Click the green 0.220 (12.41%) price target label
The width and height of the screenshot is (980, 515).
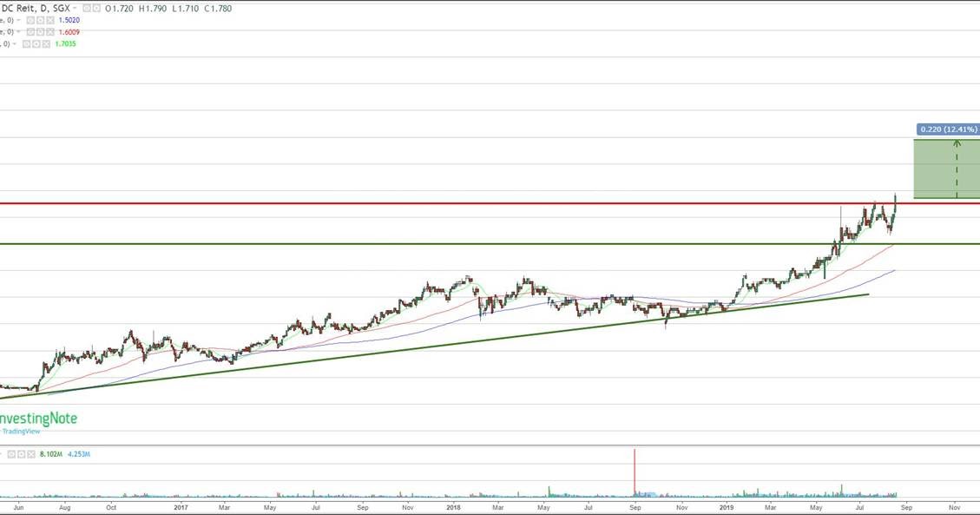pos(946,128)
